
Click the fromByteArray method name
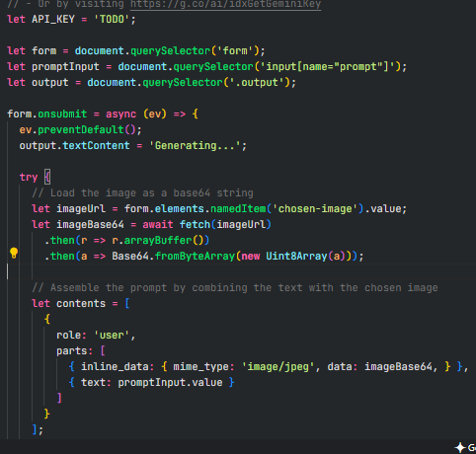[x=195, y=256]
